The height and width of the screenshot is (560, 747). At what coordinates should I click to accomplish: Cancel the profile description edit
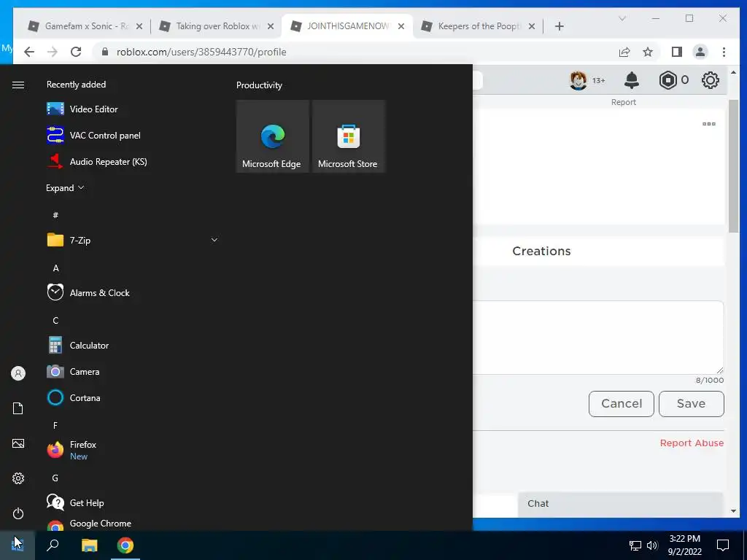[622, 404]
